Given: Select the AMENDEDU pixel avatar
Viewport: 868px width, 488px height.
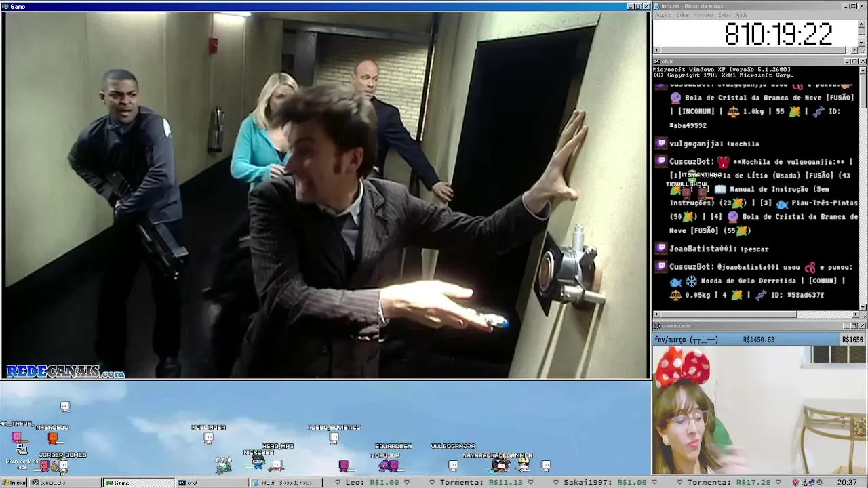Looking at the screenshot, I should pyautogui.click(x=52, y=438).
